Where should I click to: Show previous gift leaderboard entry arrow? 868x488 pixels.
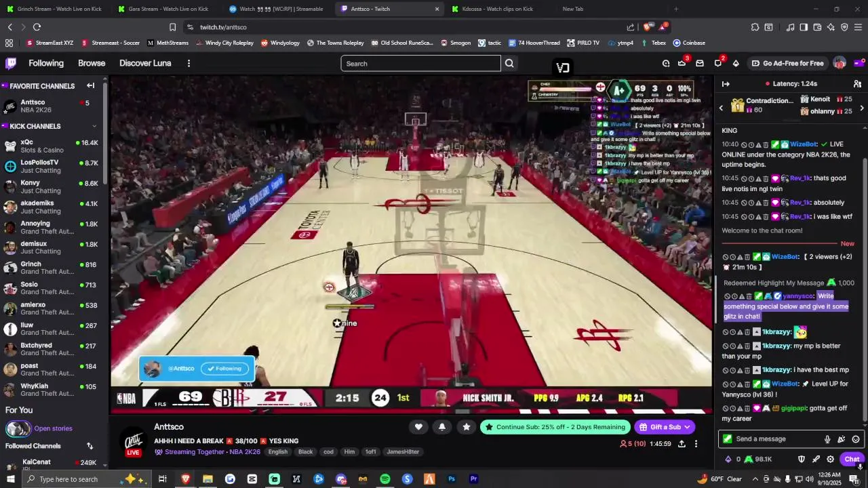722,108
